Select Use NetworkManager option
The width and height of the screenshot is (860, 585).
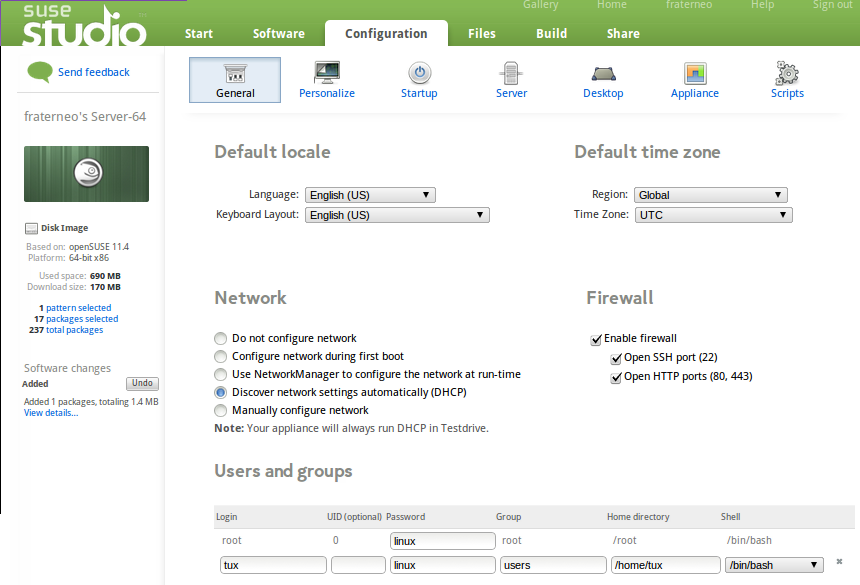(x=220, y=374)
